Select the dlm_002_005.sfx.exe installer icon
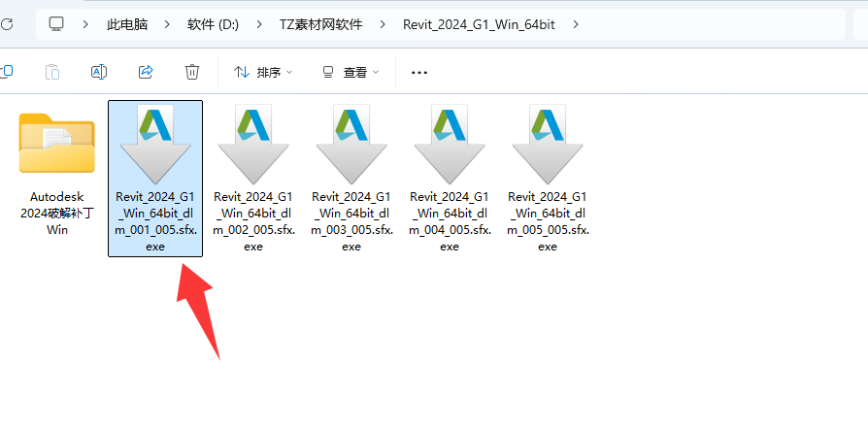 [x=253, y=145]
